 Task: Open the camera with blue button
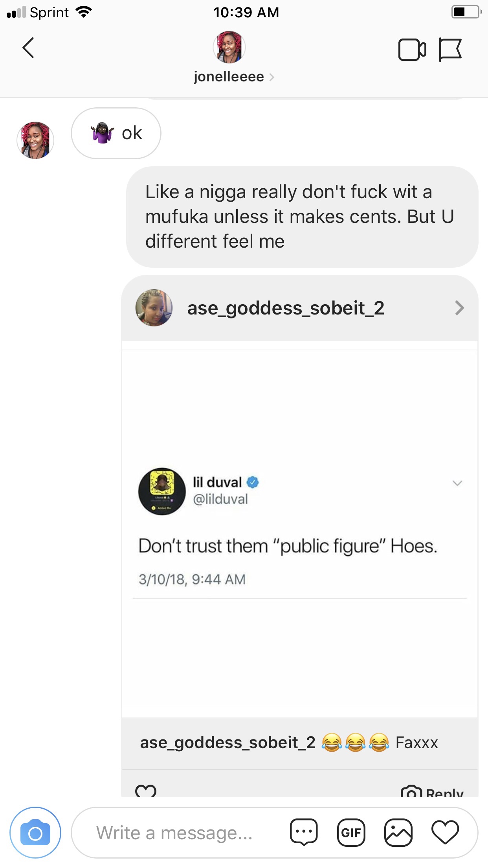click(x=35, y=833)
